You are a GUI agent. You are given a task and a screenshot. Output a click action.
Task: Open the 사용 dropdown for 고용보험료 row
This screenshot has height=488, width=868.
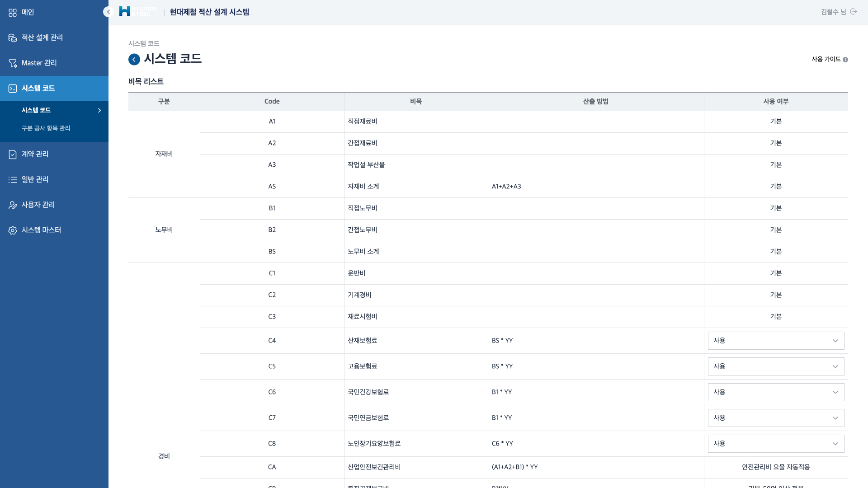click(776, 366)
